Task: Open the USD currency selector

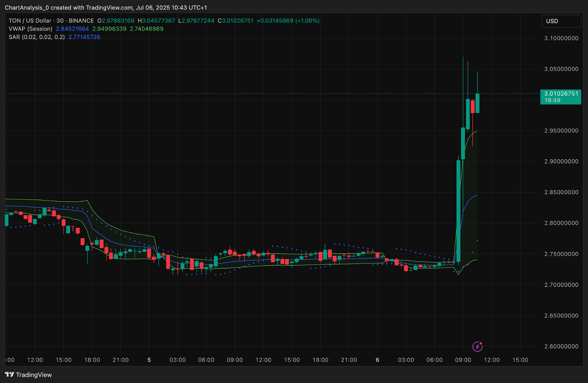Action: (x=561, y=21)
